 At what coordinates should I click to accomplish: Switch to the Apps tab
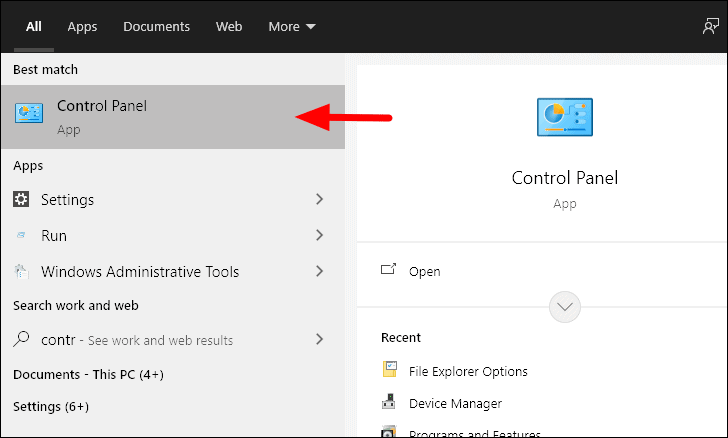tap(82, 26)
